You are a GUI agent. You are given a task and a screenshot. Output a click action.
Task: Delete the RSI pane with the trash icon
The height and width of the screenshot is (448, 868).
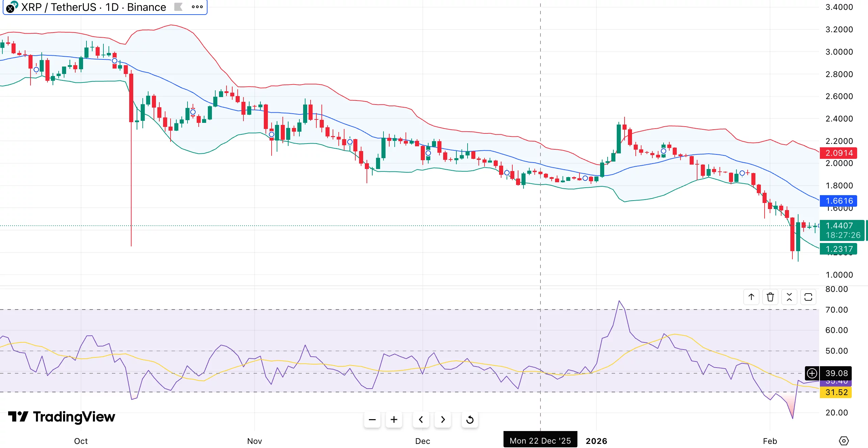coord(770,297)
